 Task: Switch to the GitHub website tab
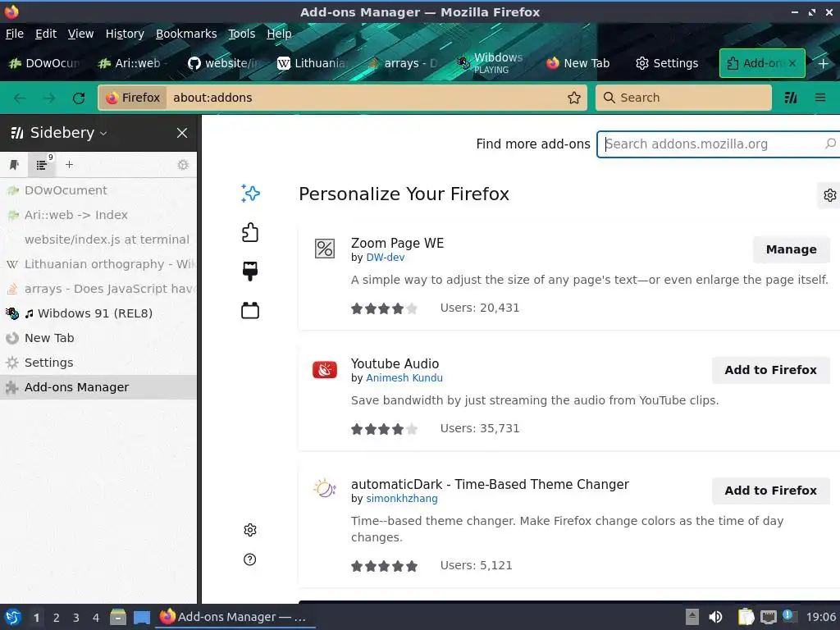[222, 63]
